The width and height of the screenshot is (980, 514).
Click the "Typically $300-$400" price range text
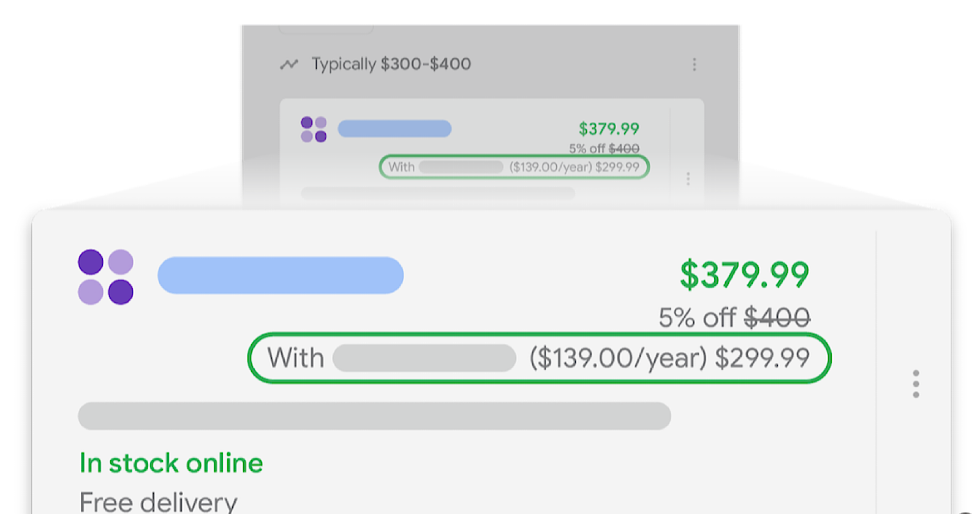tap(391, 64)
